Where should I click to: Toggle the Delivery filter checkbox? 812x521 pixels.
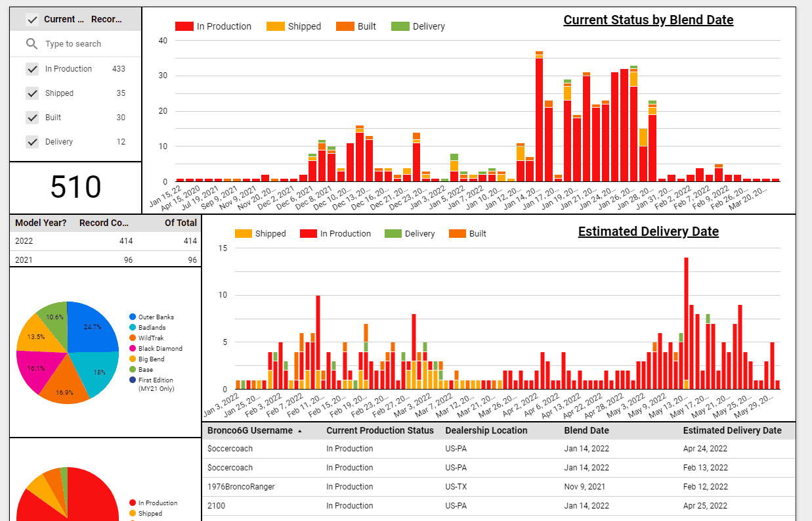[32, 142]
